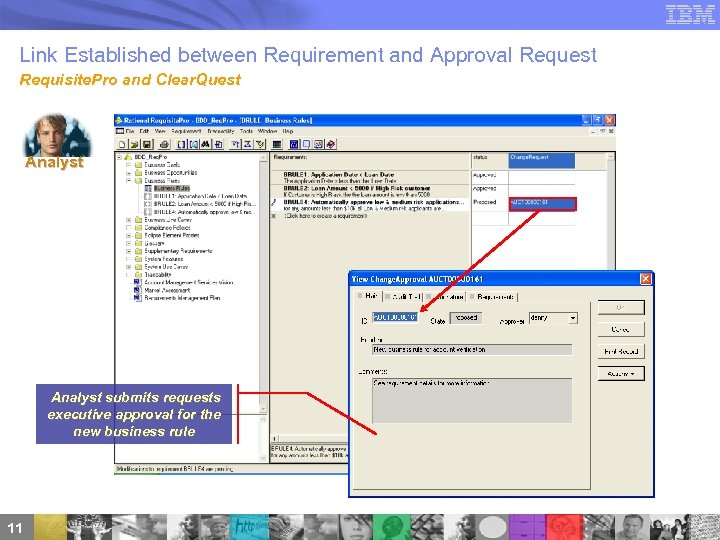
Task: Click the ID field in ChangeApproval dialog
Action: [395, 317]
